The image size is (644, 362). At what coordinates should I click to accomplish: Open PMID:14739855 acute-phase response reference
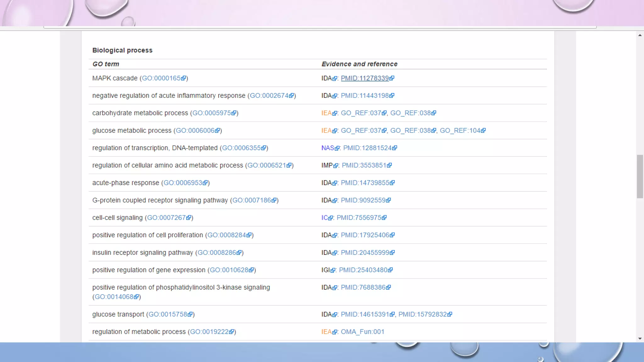[365, 183]
